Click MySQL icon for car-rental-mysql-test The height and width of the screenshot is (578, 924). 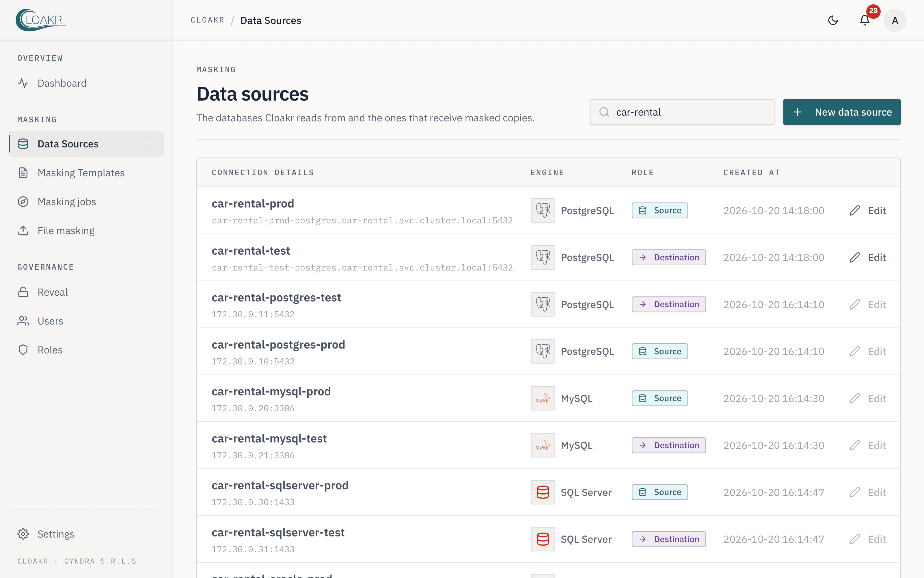543,445
